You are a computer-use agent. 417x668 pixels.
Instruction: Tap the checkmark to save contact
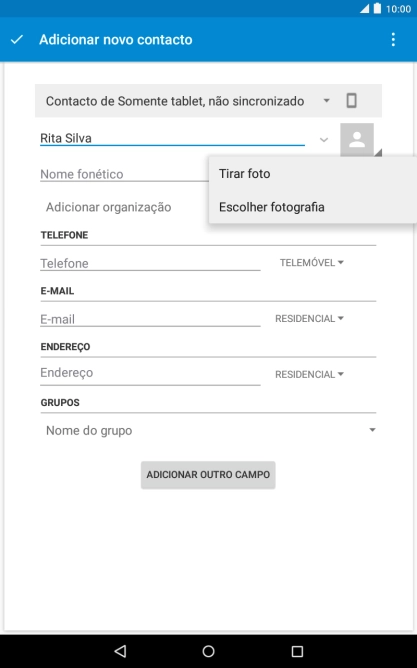pos(17,40)
